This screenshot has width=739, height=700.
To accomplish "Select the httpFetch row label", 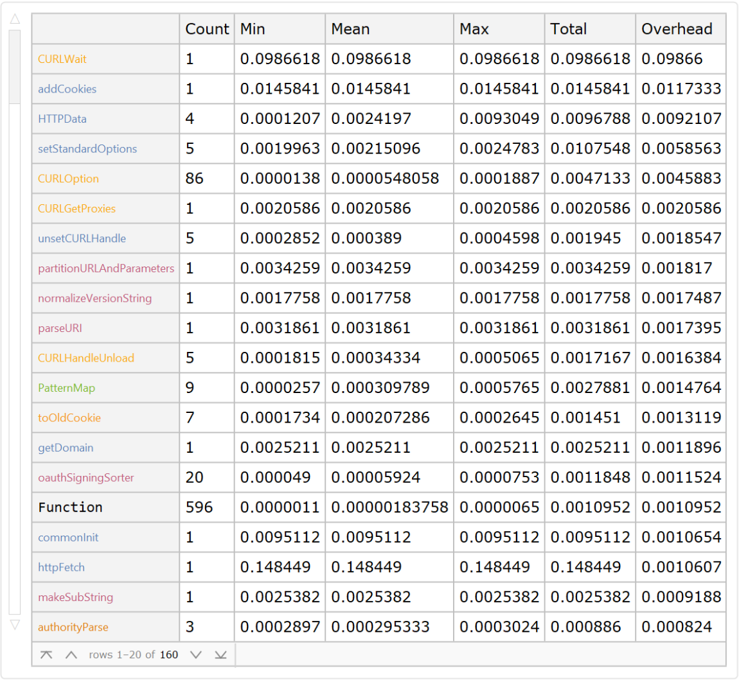I will click(x=61, y=567).
